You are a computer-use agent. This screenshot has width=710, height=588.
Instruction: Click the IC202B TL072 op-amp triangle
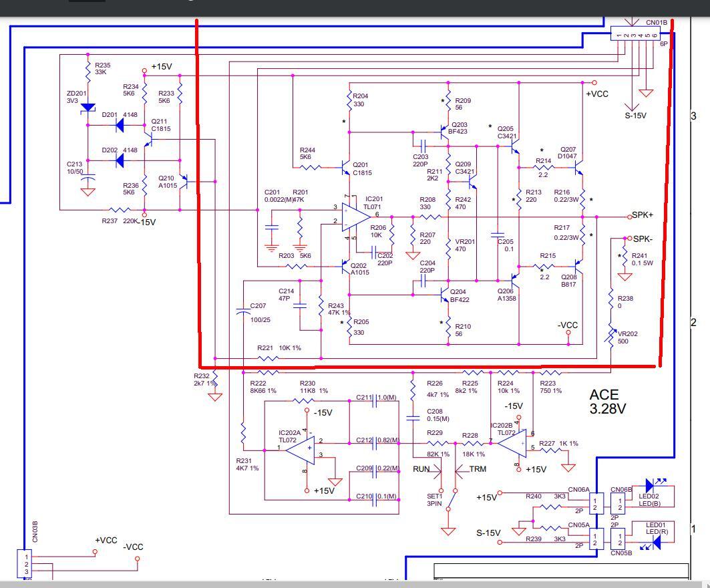click(x=512, y=442)
